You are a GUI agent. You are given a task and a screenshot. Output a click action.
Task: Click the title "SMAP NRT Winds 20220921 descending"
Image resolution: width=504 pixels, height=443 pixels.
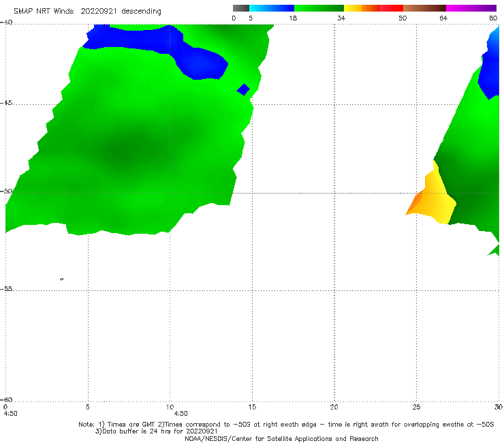pyautogui.click(x=87, y=12)
